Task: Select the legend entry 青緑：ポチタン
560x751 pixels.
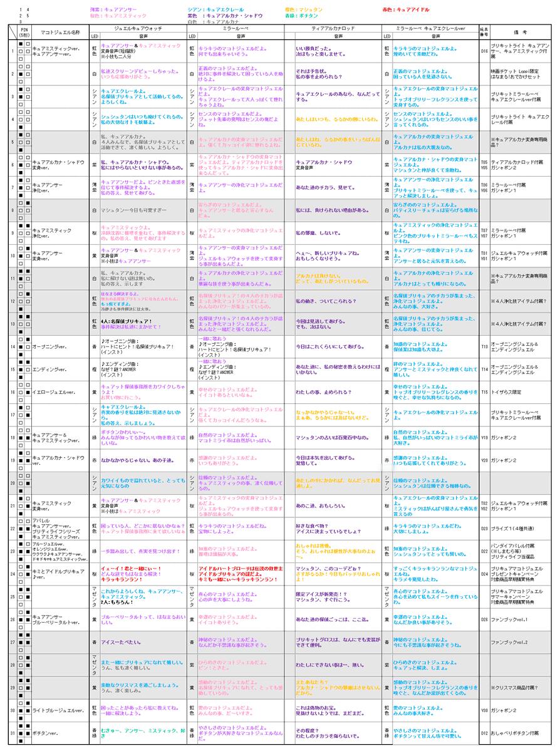Action: 301,16
